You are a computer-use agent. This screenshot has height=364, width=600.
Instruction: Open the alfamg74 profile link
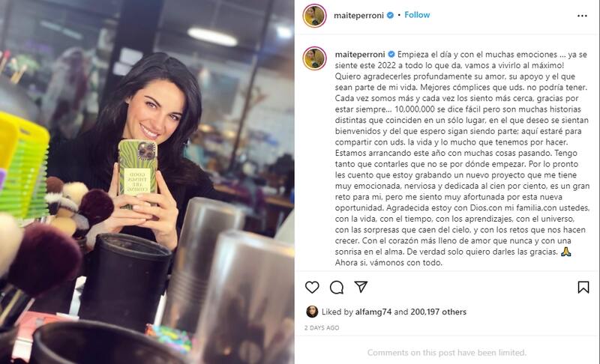click(373, 312)
